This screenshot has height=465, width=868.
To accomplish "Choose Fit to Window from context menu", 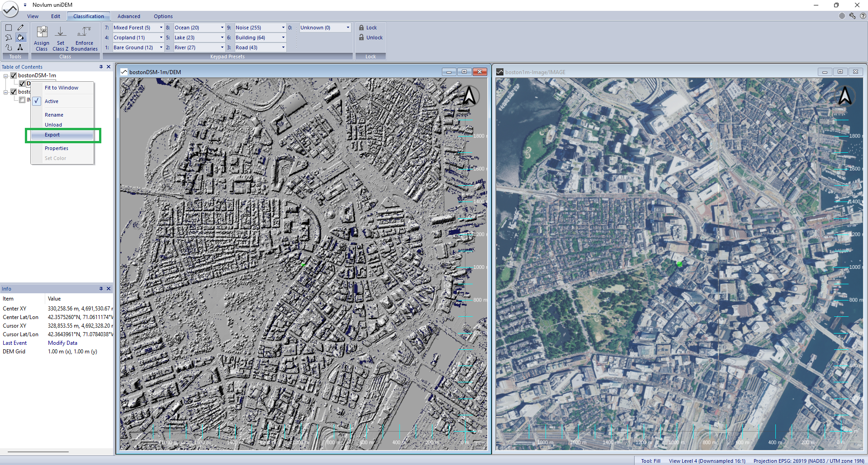I will tap(62, 88).
